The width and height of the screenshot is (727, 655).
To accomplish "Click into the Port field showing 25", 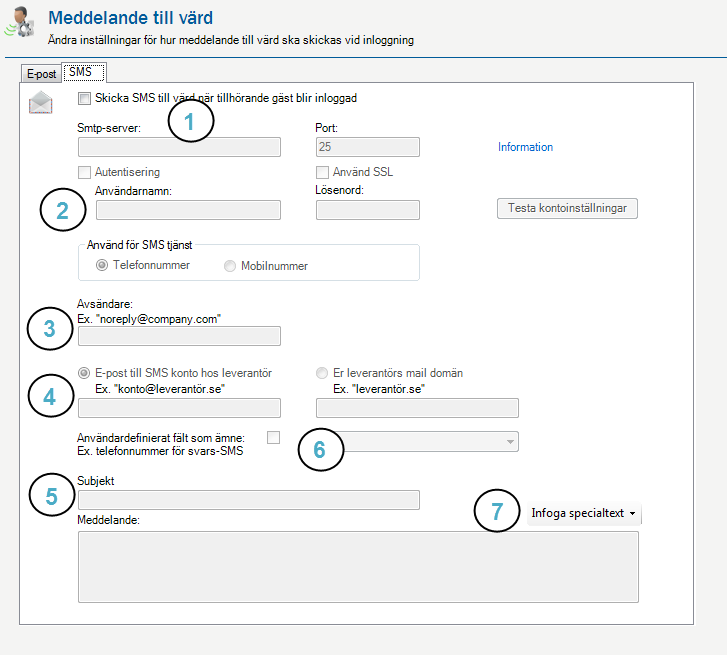I will [368, 147].
